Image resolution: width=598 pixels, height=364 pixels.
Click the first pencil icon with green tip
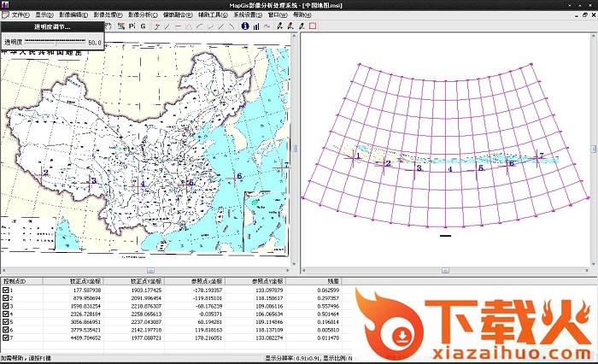tap(279, 26)
